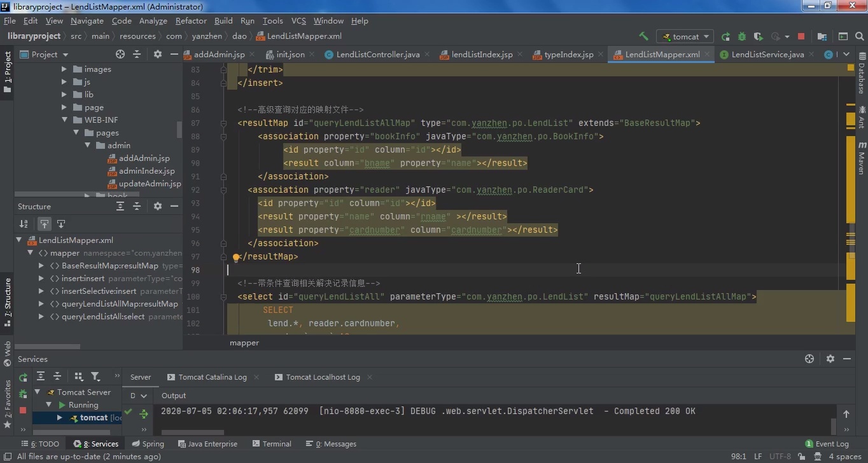Open Services panel settings gear
Viewport: 868px width, 463px height.
[830, 359]
